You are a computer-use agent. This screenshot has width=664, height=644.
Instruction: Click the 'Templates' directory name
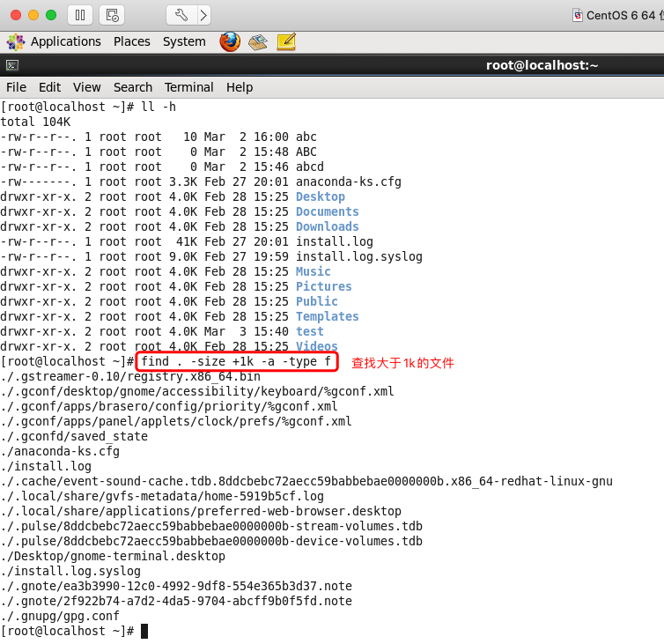click(x=327, y=316)
